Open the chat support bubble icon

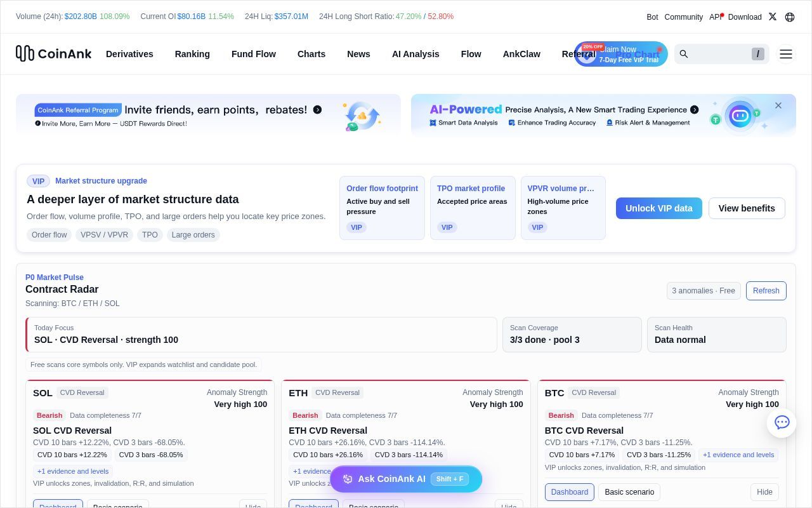[x=782, y=422]
